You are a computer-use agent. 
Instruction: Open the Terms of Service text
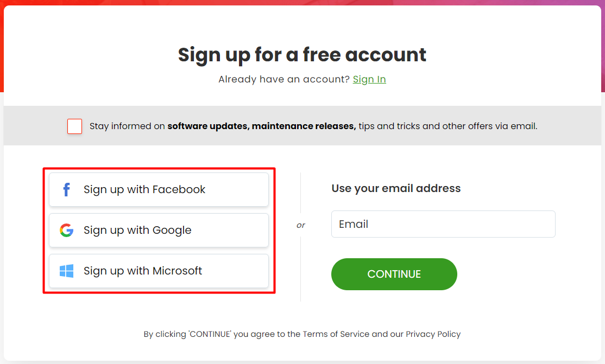[336, 334]
